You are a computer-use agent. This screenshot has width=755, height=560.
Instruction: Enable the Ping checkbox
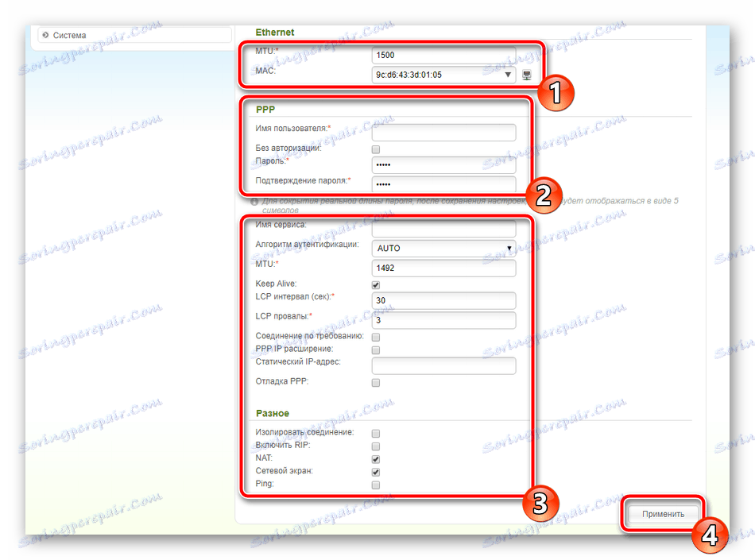[376, 485]
